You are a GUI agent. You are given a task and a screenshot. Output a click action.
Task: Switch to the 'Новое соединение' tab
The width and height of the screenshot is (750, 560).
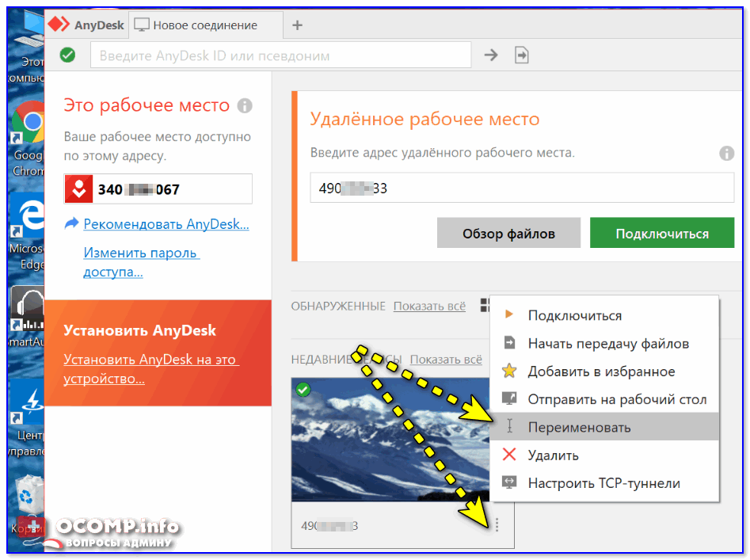(204, 25)
